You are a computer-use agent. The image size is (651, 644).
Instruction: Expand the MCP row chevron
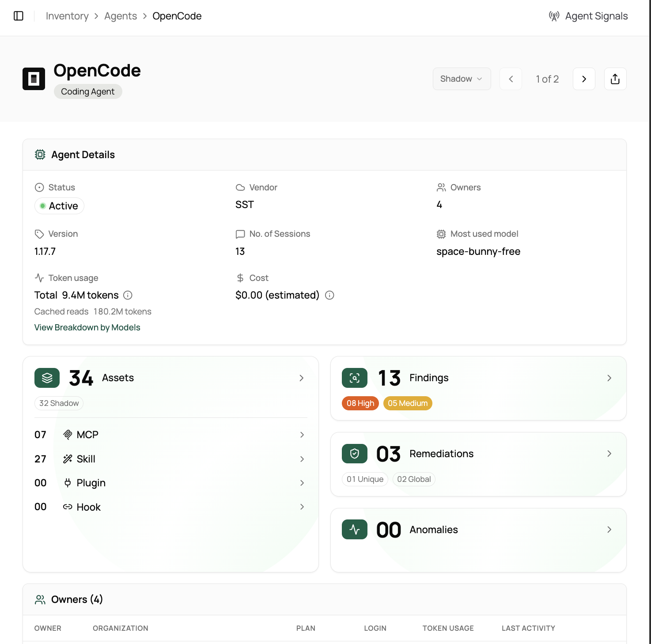(x=302, y=435)
